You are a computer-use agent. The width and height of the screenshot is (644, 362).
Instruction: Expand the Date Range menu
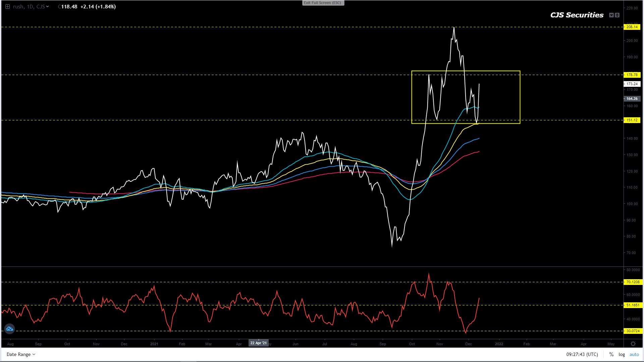(x=21, y=354)
